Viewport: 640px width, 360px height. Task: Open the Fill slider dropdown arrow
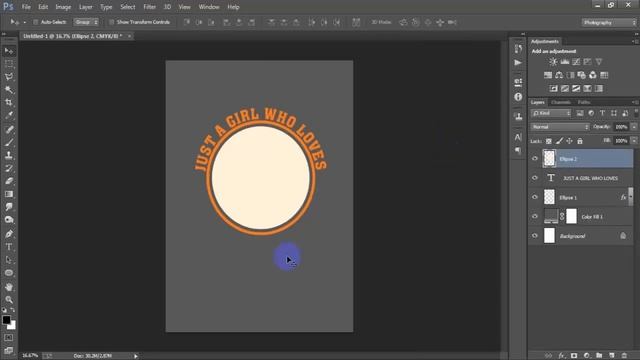[x=634, y=141]
